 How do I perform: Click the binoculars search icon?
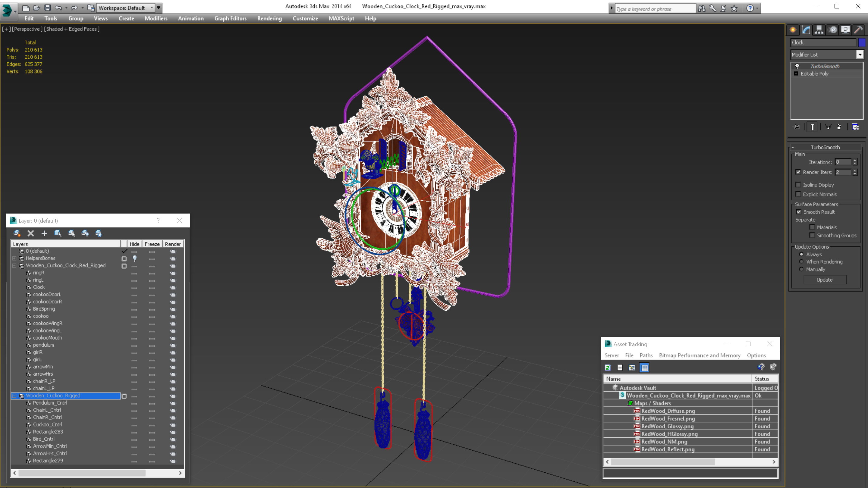pos(702,8)
